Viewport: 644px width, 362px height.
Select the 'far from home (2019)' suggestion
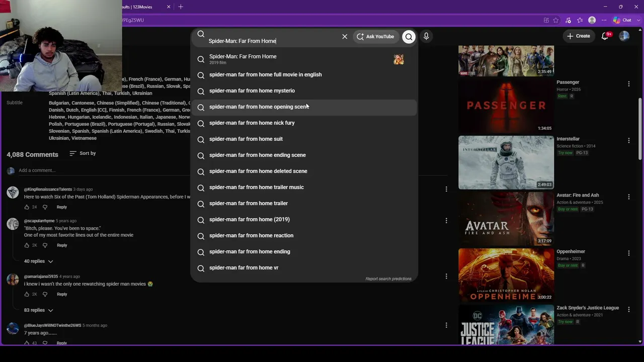click(x=304, y=219)
